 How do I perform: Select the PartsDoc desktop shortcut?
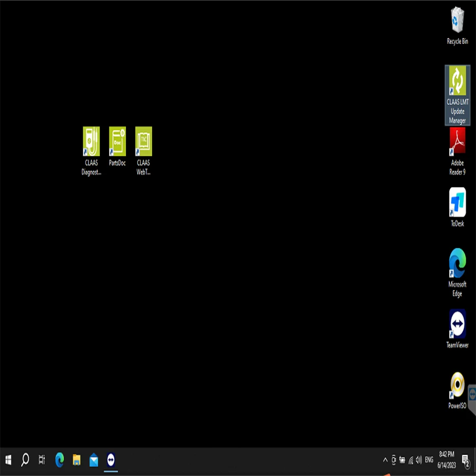[x=117, y=146]
